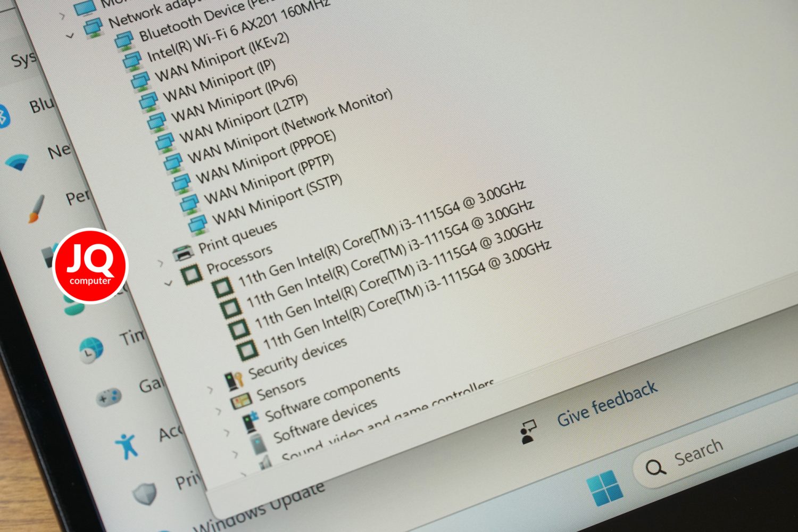Select the Software components puzzle icon
This screenshot has height=532, width=798.
251,421
